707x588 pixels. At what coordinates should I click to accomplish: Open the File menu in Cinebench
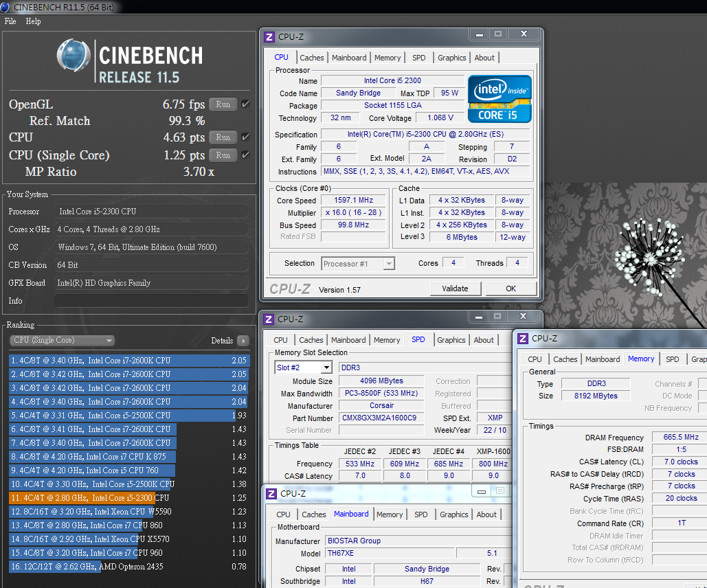[x=10, y=21]
